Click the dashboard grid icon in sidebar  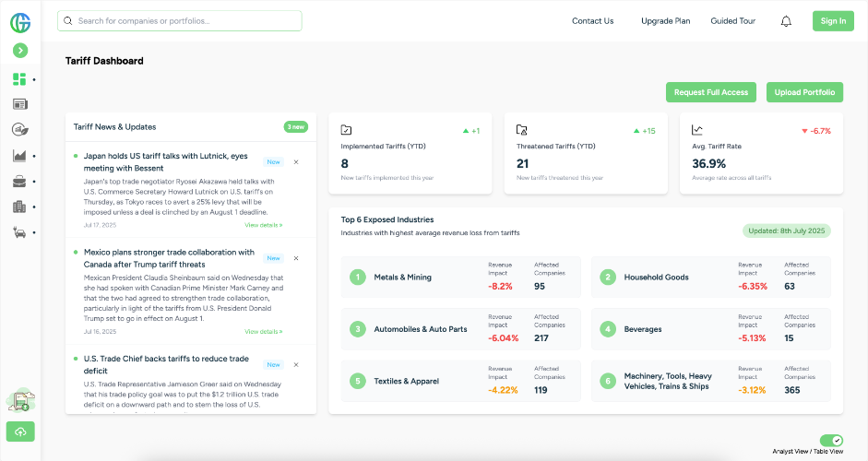click(19, 79)
